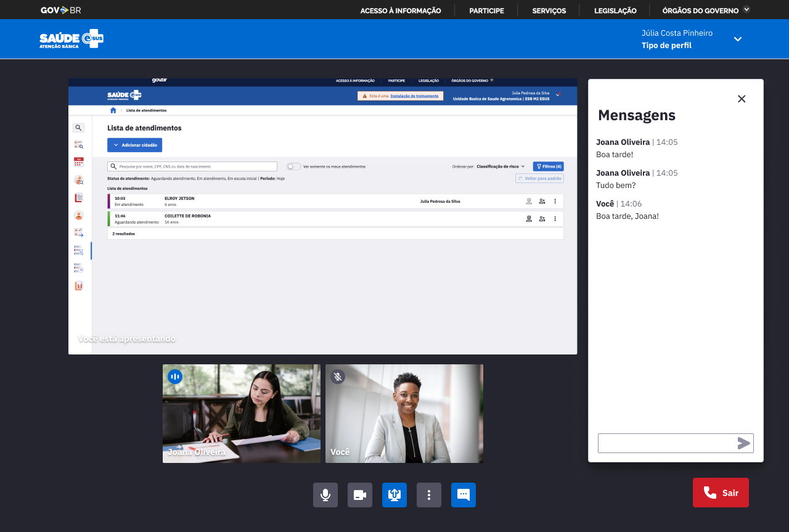Open the three-dots more options button in the call controls
Image resolution: width=789 pixels, height=532 pixels.
tap(429, 495)
